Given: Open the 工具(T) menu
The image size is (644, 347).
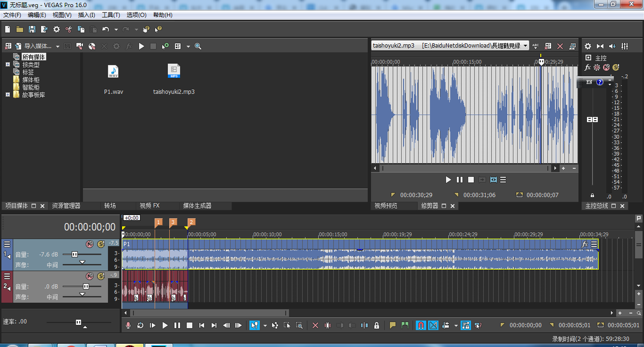Looking at the screenshot, I should pos(111,15).
